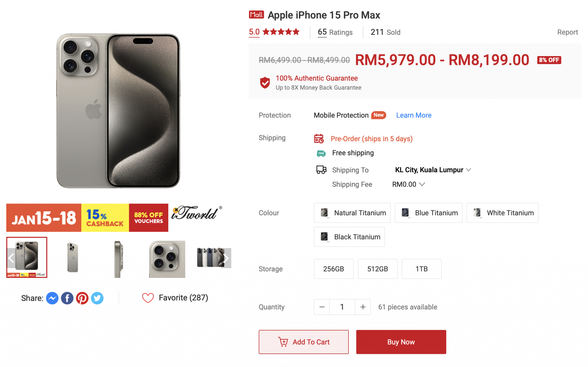
Task: Click the heart Favorite icon
Action: click(148, 298)
